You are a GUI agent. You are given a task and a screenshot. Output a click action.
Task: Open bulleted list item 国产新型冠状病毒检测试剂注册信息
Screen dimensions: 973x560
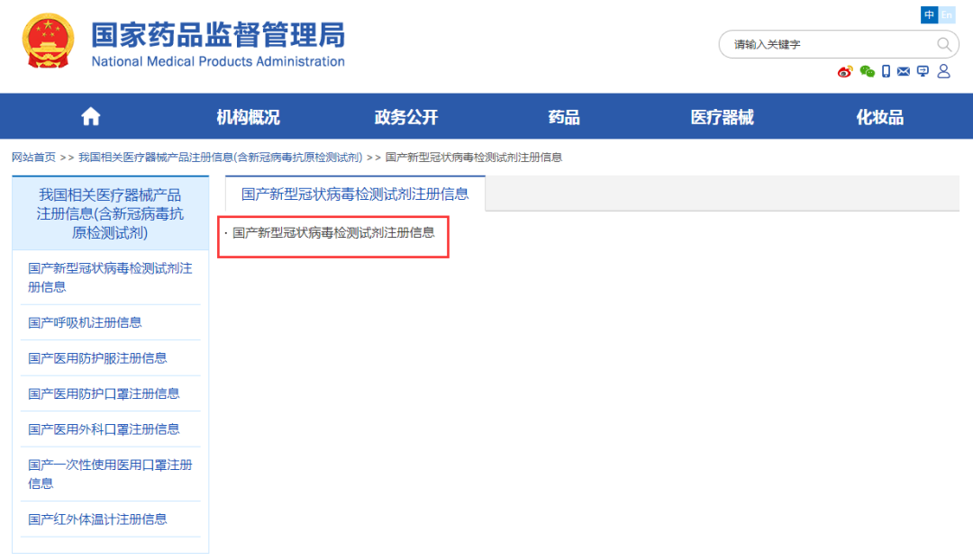click(x=333, y=233)
